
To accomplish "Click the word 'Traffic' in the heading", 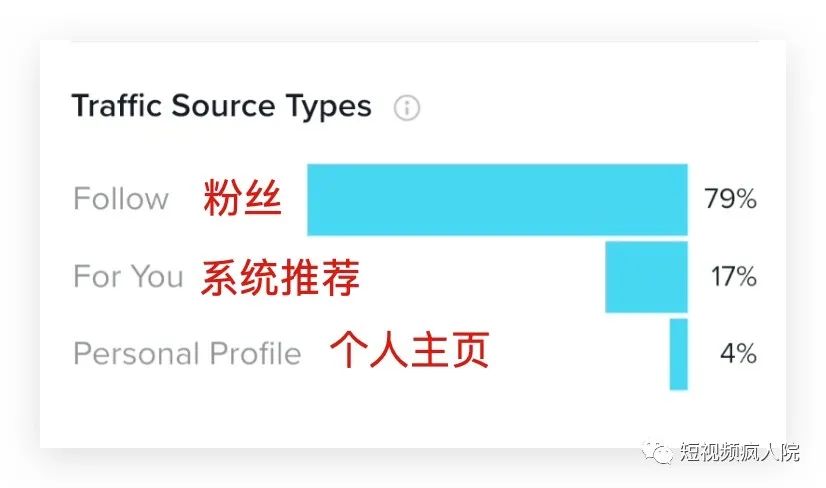I will point(117,107).
